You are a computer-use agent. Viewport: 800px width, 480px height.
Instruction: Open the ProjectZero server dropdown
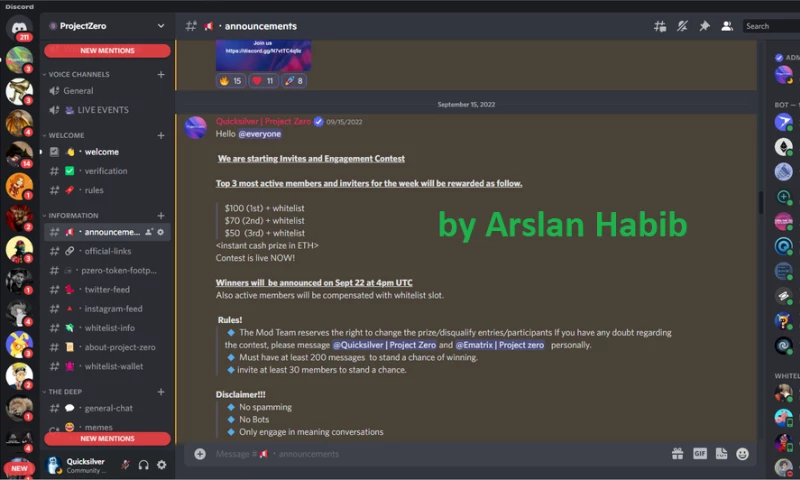pyautogui.click(x=161, y=26)
